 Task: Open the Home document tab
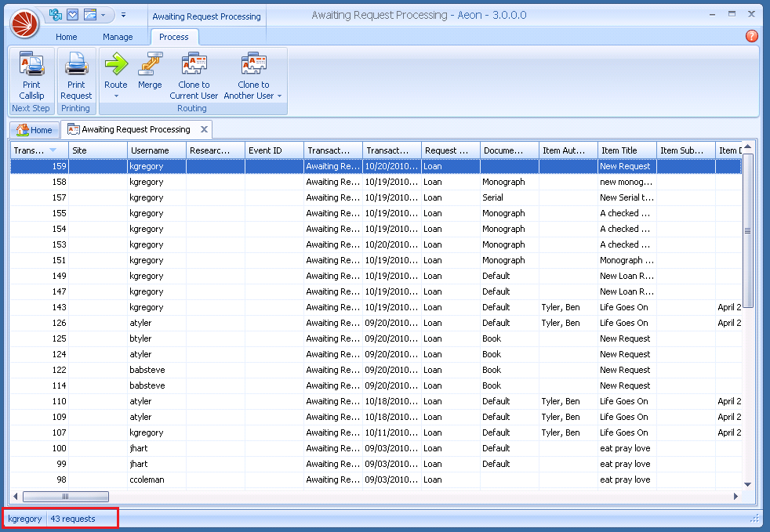click(35, 130)
